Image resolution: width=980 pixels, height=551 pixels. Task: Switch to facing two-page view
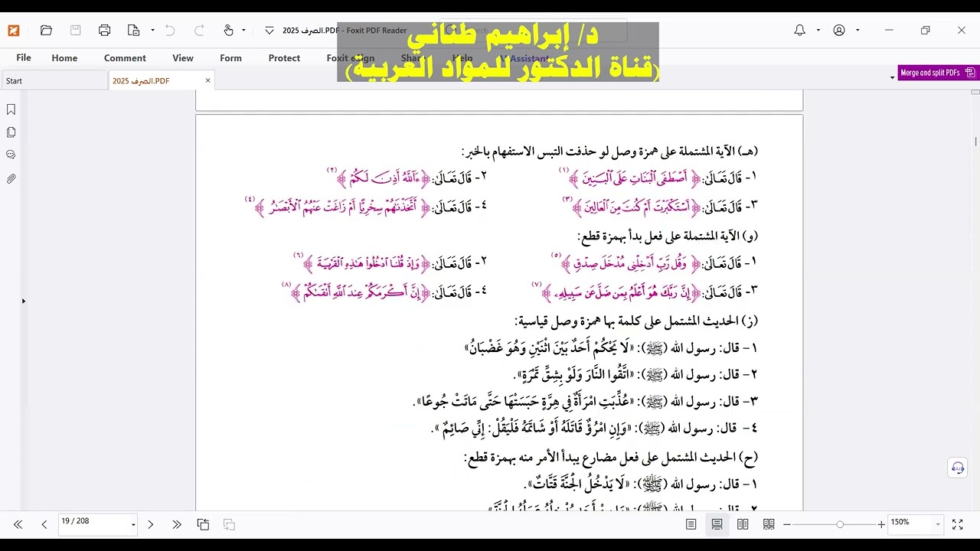coord(743,524)
